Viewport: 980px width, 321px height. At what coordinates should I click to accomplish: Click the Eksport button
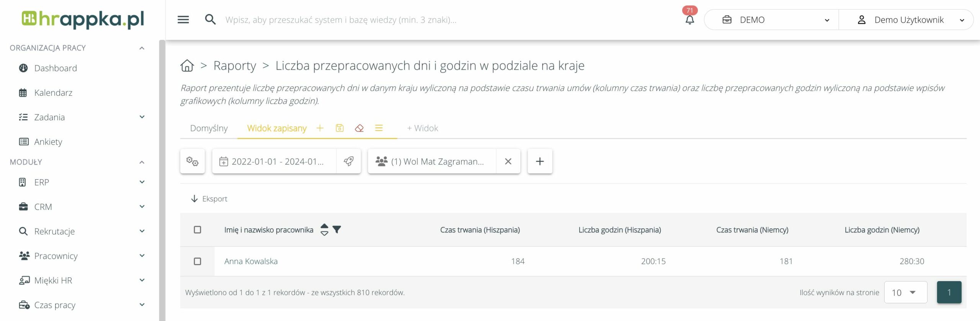point(209,198)
